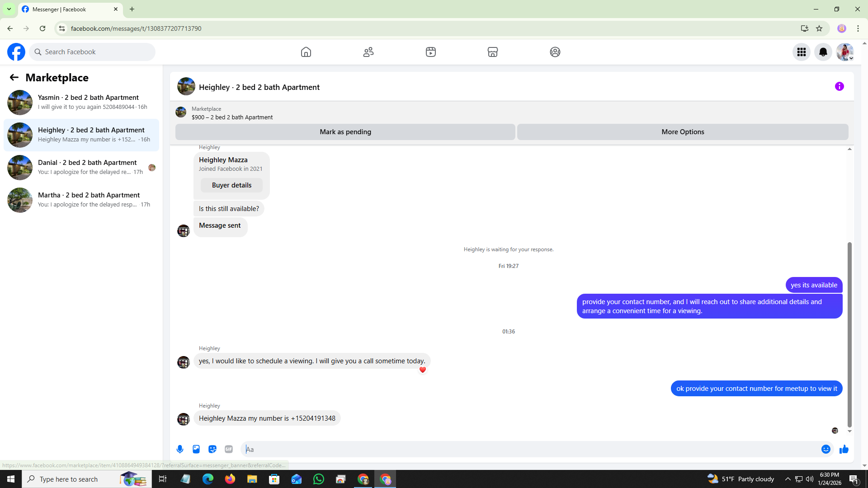Screen dimensions: 868x488
Task: Open Buyer details for Heighley Mazza
Action: click(231, 185)
